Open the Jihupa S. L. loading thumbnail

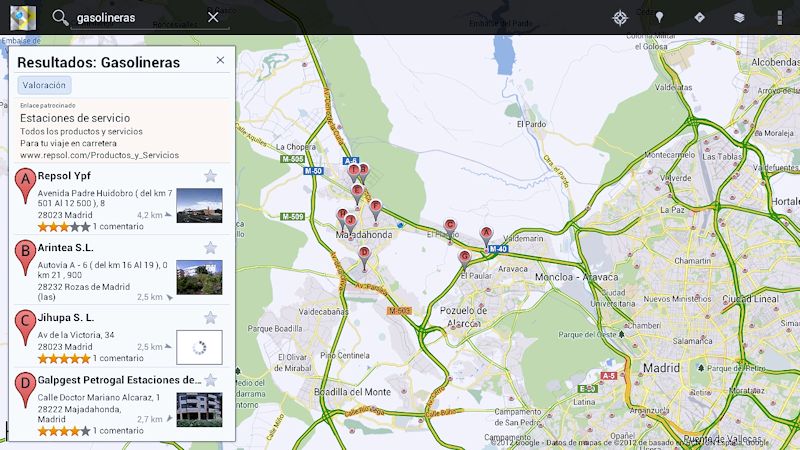199,347
